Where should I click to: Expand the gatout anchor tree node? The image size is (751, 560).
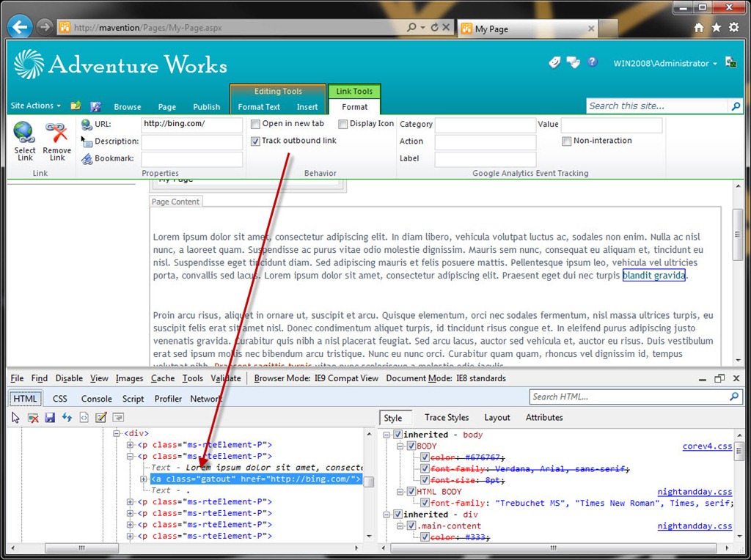pyautogui.click(x=143, y=479)
